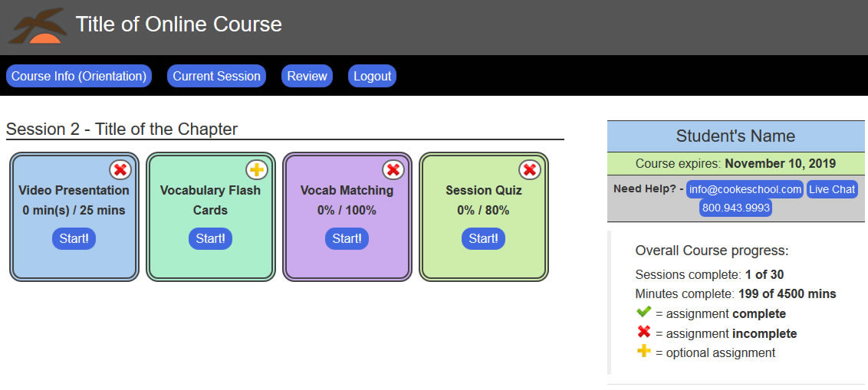Open Live Chat support
Screen dimensions: 868x390
(x=832, y=189)
